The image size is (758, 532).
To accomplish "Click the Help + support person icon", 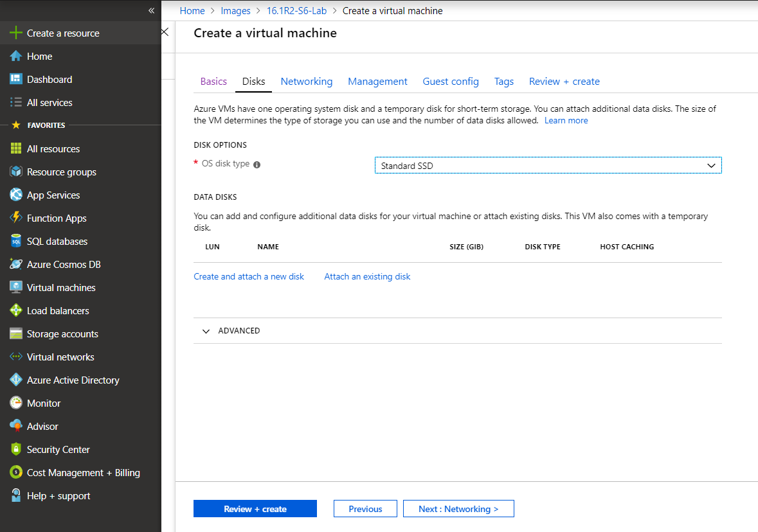I will (x=16, y=495).
